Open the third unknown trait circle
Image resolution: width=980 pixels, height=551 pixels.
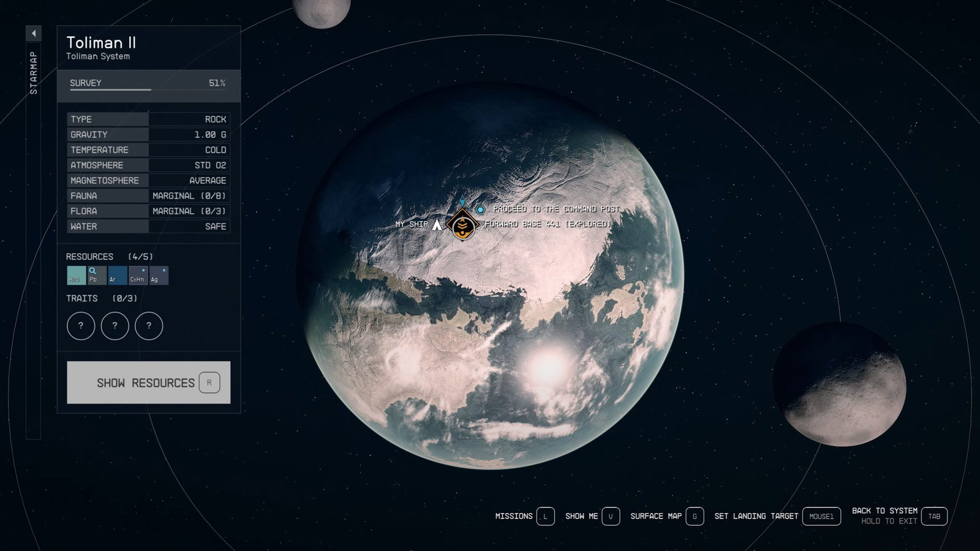(149, 325)
